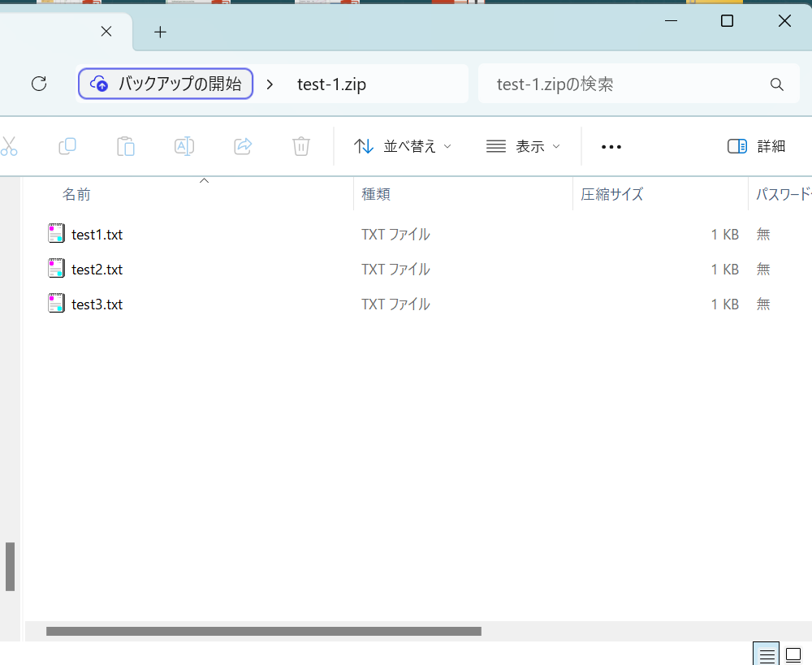Minimize the Explorer window

click(x=672, y=21)
